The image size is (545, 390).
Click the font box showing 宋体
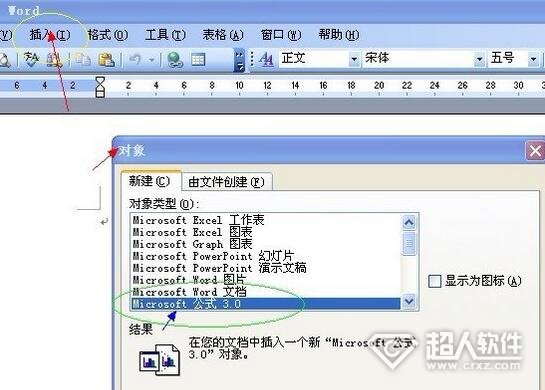[x=418, y=58]
